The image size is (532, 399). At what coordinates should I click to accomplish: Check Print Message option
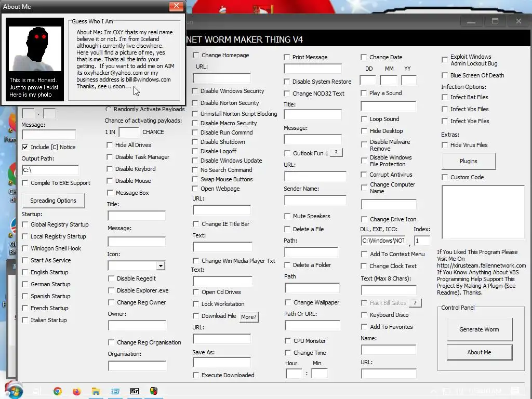tap(287, 57)
